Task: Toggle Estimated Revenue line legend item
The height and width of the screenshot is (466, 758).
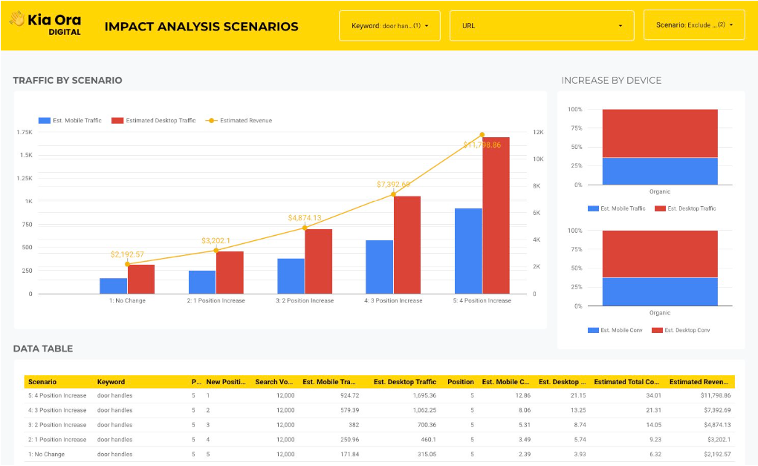Action: point(240,120)
